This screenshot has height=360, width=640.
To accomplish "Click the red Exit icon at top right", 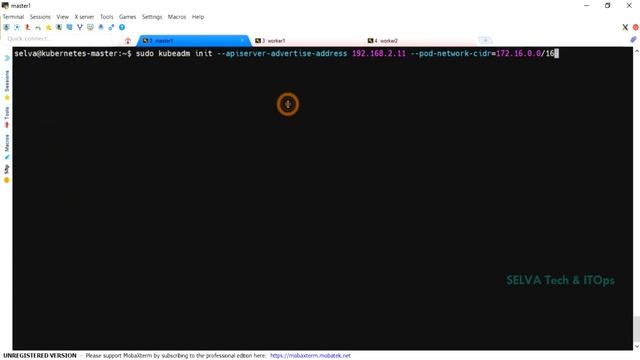I will 636,27.
